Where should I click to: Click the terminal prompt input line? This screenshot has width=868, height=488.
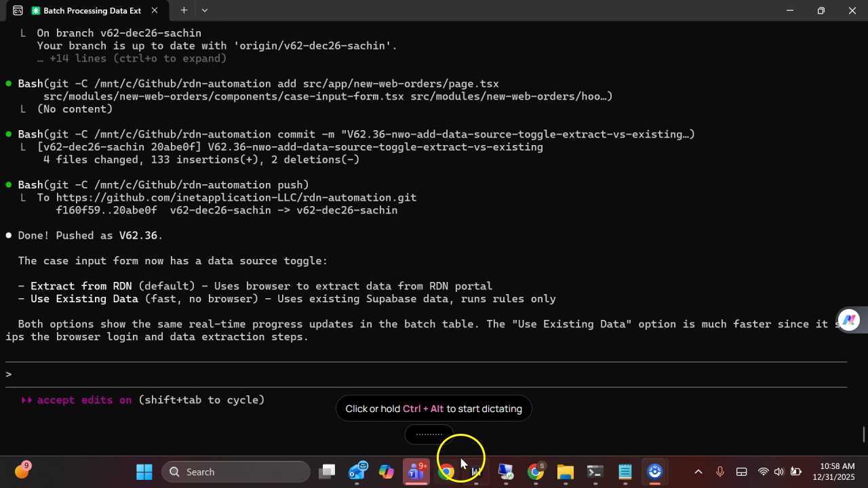pos(407,374)
